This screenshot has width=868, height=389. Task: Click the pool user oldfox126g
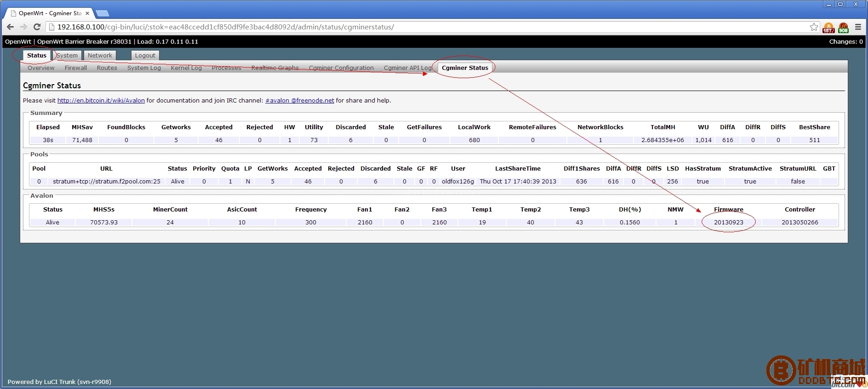[x=458, y=181]
